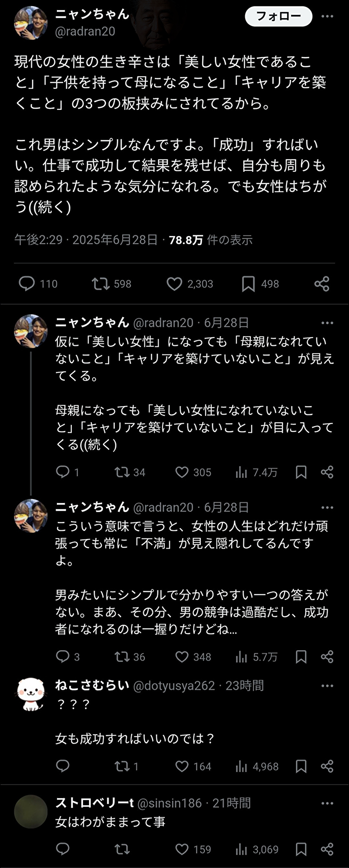Screen dimensions: 349x868
Task: Reply to the main post with 110 comments
Action: (x=27, y=284)
